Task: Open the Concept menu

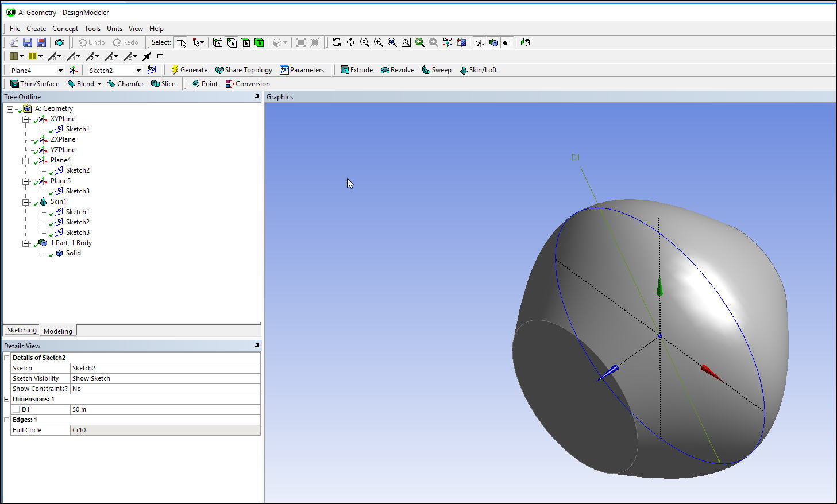Action: click(x=65, y=29)
